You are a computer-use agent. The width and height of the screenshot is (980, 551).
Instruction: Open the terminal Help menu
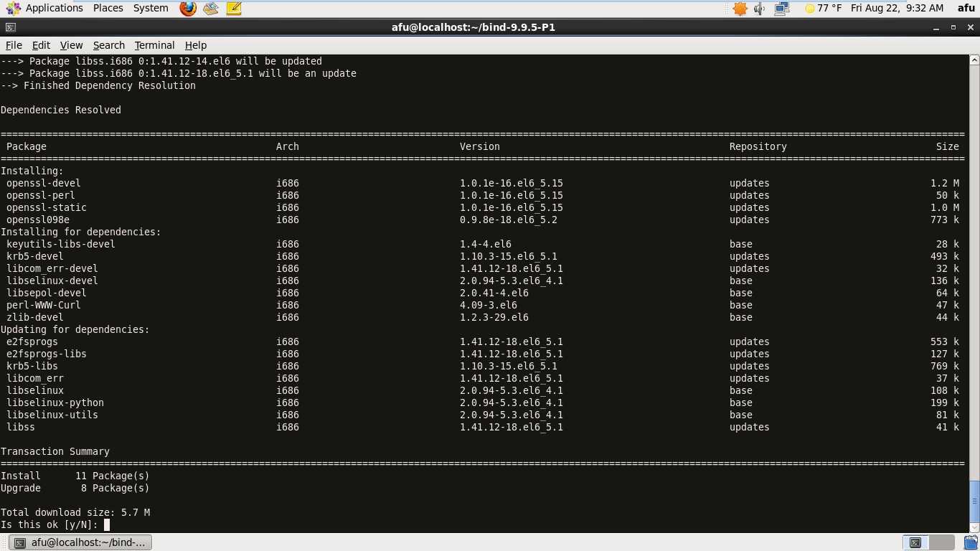(x=195, y=44)
